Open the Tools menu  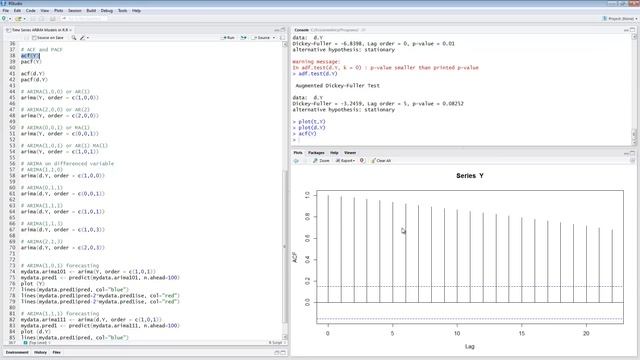(x=122, y=11)
